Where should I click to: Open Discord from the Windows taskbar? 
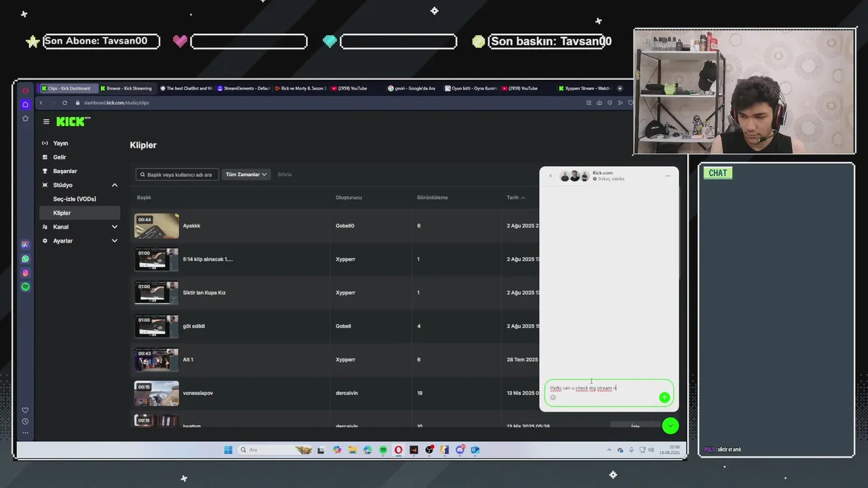[x=460, y=450]
